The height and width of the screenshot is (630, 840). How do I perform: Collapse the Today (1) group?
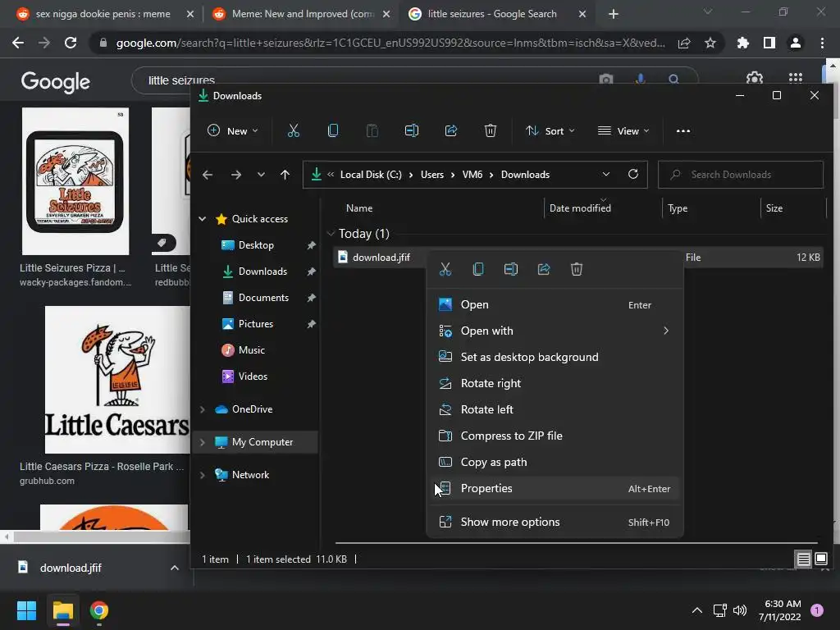click(x=331, y=234)
